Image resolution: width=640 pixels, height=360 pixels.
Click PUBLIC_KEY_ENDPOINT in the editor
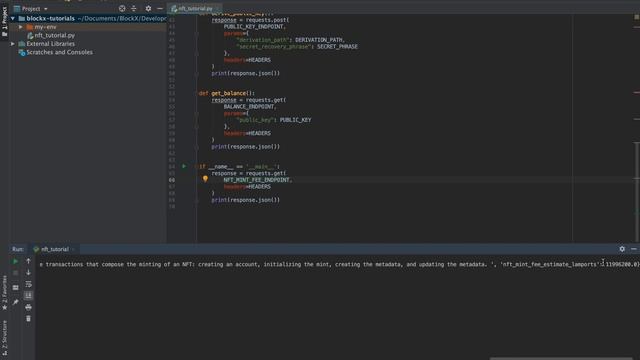tap(253, 27)
